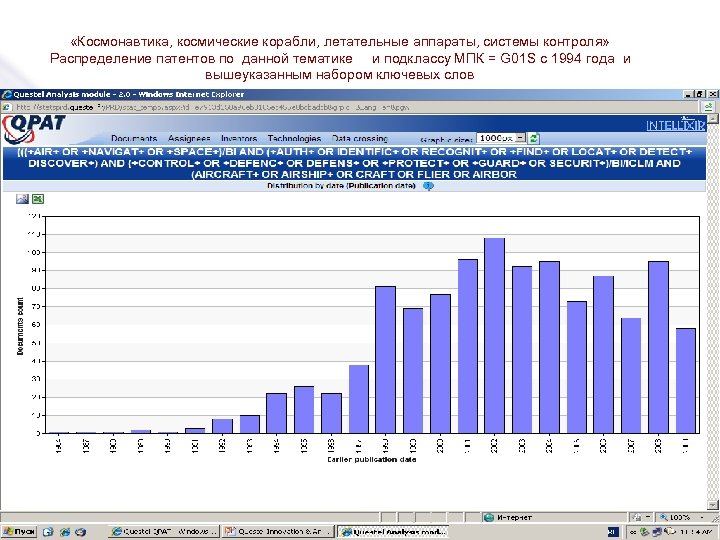Click the "Earlier publication date" axis label

click(x=371, y=460)
